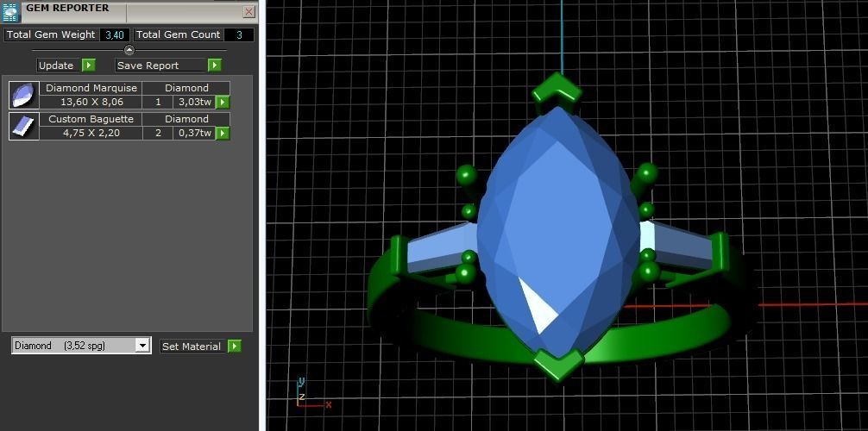Click the 'Total Gem Count' label
The image size is (868, 431).
point(179,34)
